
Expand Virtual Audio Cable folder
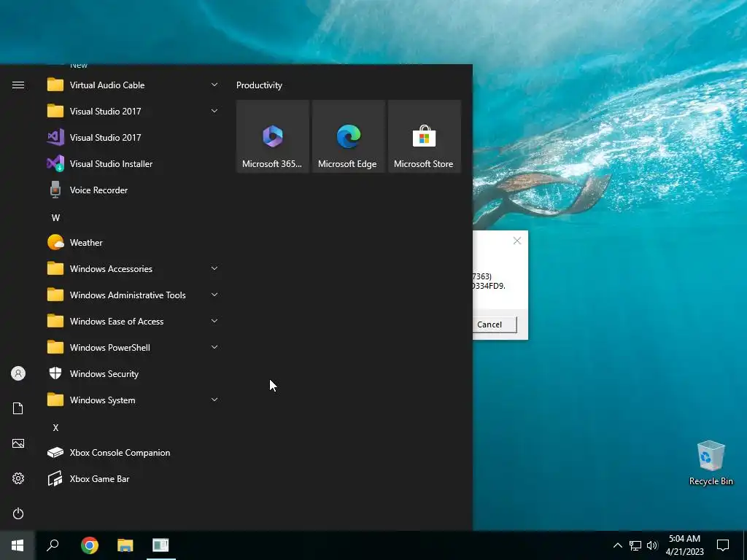pos(133,85)
